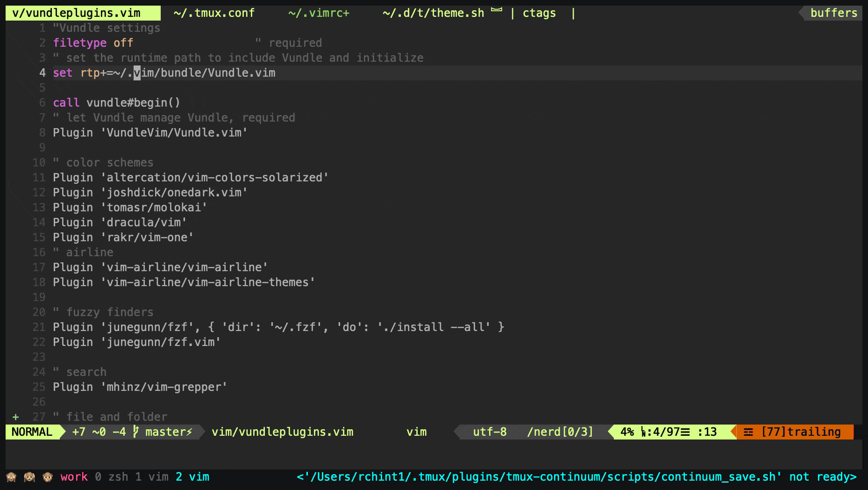Screen dimensions: 868x490
Task: Click the column :13 indicator
Action: tap(707, 432)
